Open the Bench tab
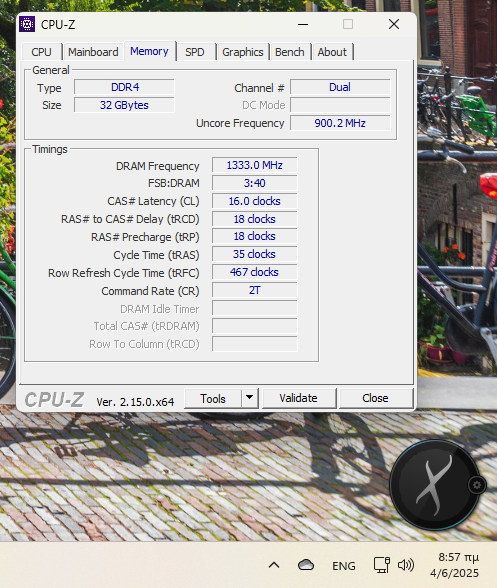This screenshot has height=588, width=497. (x=290, y=52)
